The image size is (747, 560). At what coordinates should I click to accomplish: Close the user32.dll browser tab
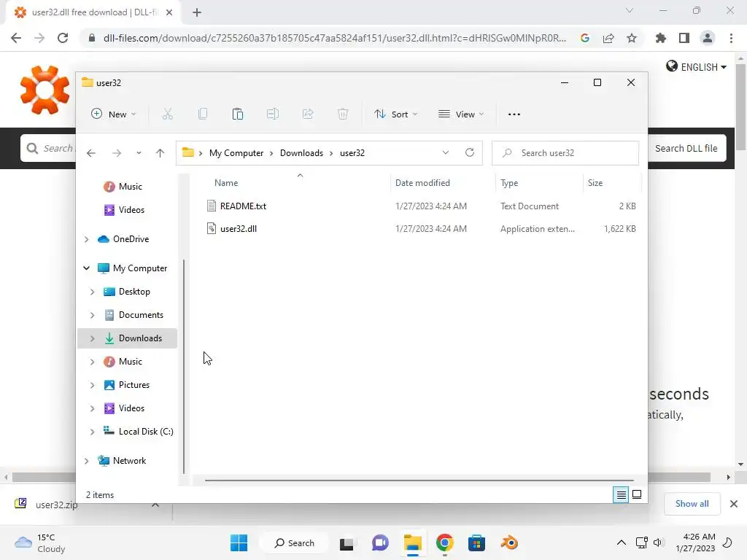click(x=169, y=12)
